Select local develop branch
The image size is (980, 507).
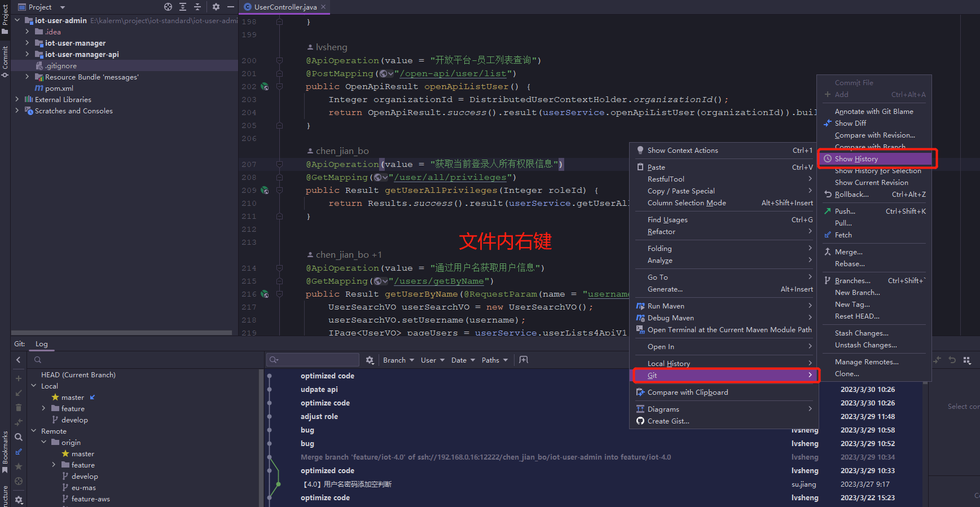click(x=74, y=420)
